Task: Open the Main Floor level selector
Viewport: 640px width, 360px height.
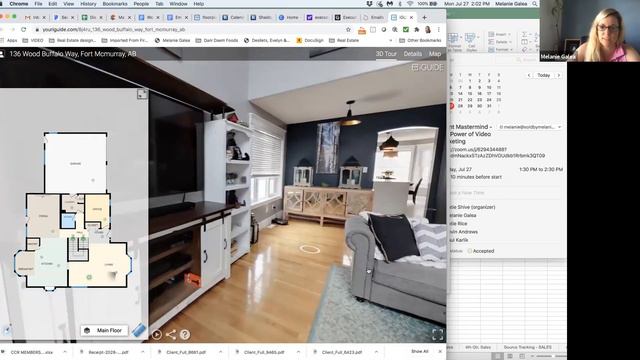Action: click(x=104, y=330)
